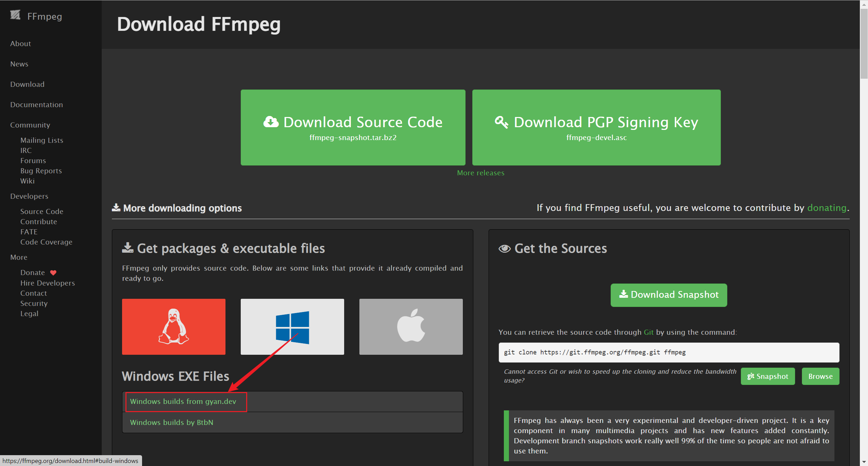The image size is (868, 466).
Task: Click the More downloading options download icon
Action: pos(115,208)
